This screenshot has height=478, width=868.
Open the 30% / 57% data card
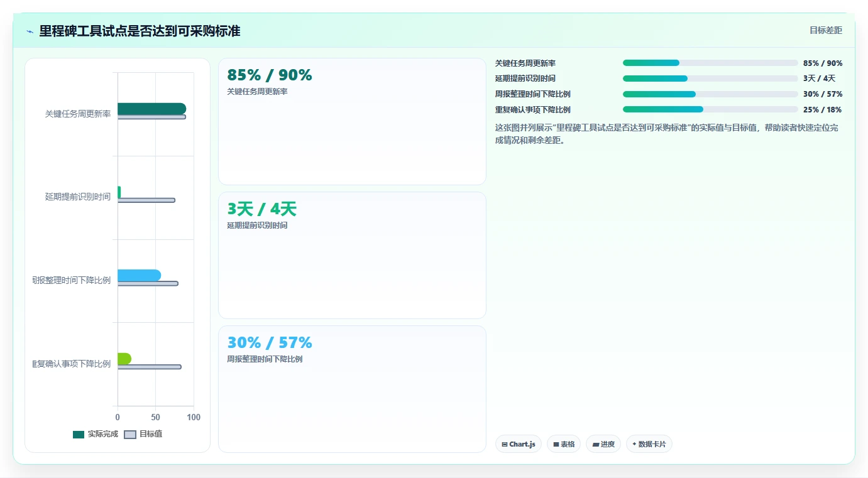click(352, 389)
